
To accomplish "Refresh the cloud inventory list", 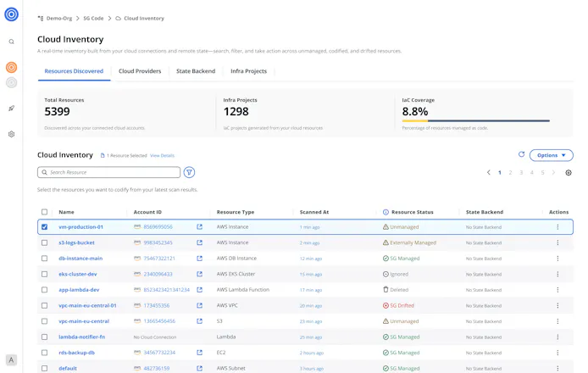I will 521,154.
